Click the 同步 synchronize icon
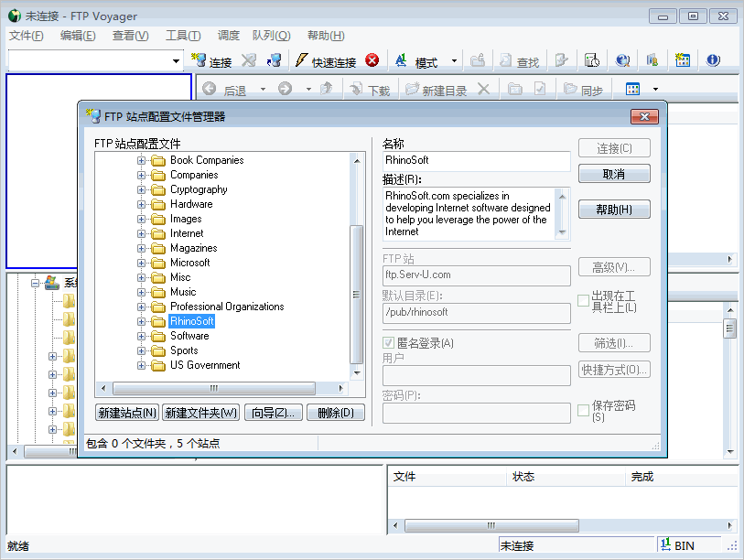The height and width of the screenshot is (560, 744). (570, 89)
